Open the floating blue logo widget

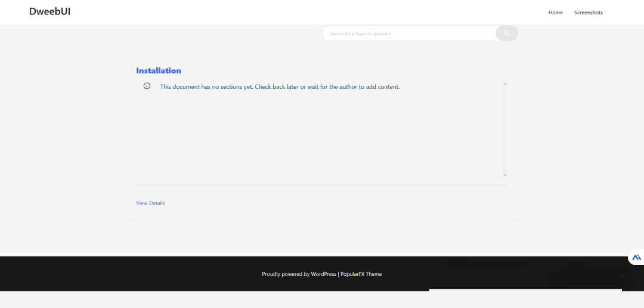(636, 257)
